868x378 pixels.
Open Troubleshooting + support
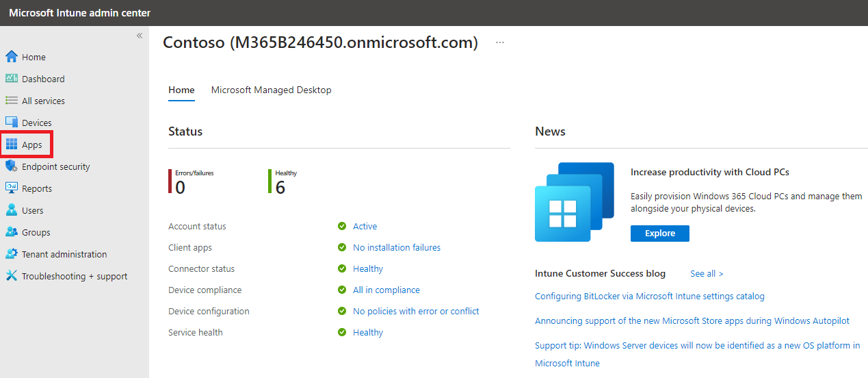pos(75,276)
